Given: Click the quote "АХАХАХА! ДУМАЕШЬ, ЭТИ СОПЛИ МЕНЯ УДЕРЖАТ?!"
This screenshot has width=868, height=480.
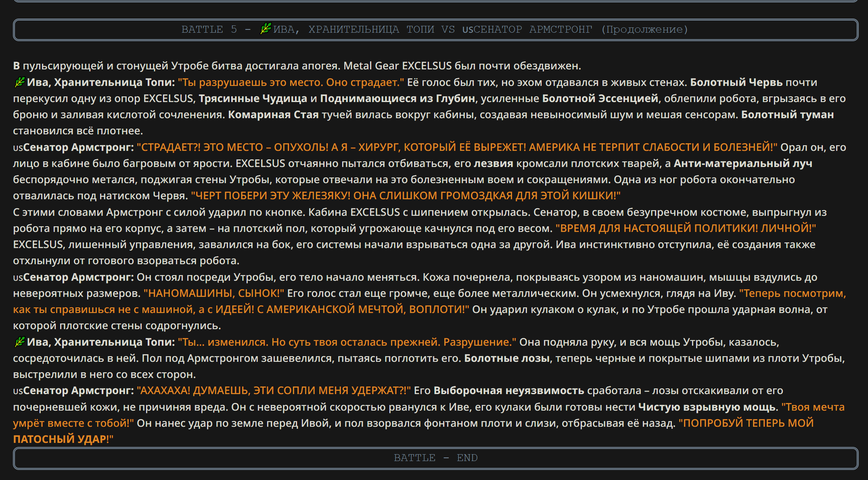Looking at the screenshot, I should 274,390.
